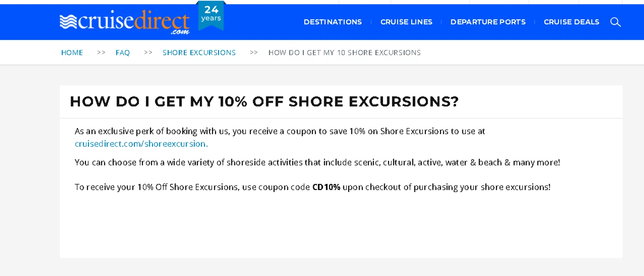Click the bold CD10% coupon code
644x276 pixels.
tap(326, 187)
